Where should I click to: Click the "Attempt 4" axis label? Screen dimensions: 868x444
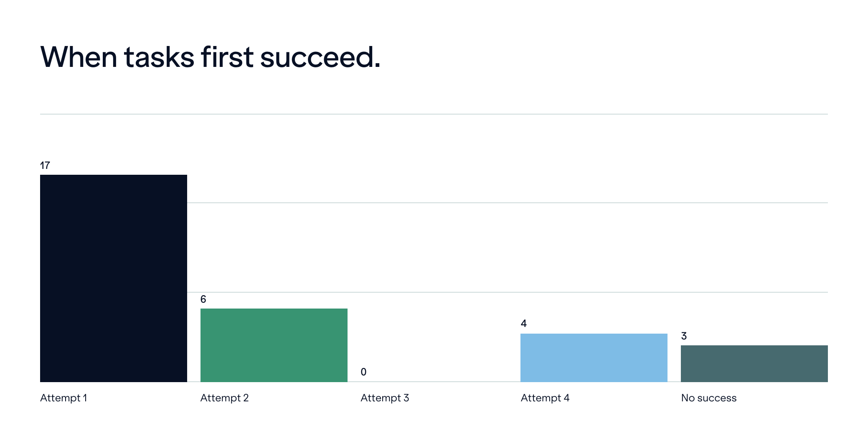(x=545, y=398)
